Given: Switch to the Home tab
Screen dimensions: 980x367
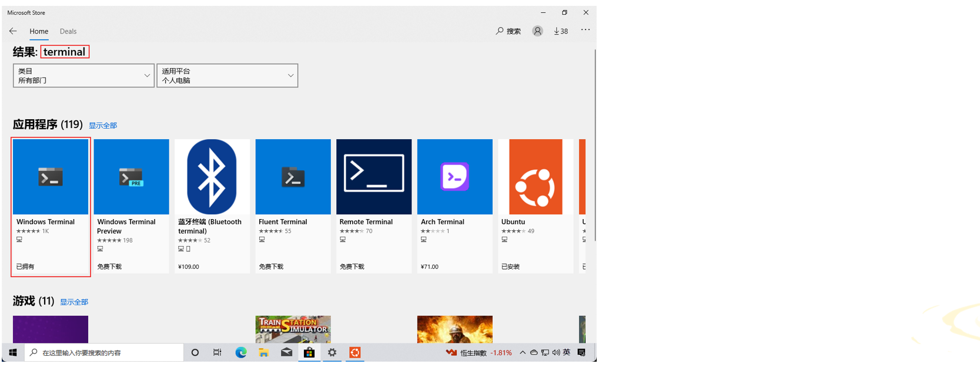Looking at the screenshot, I should (x=39, y=32).
